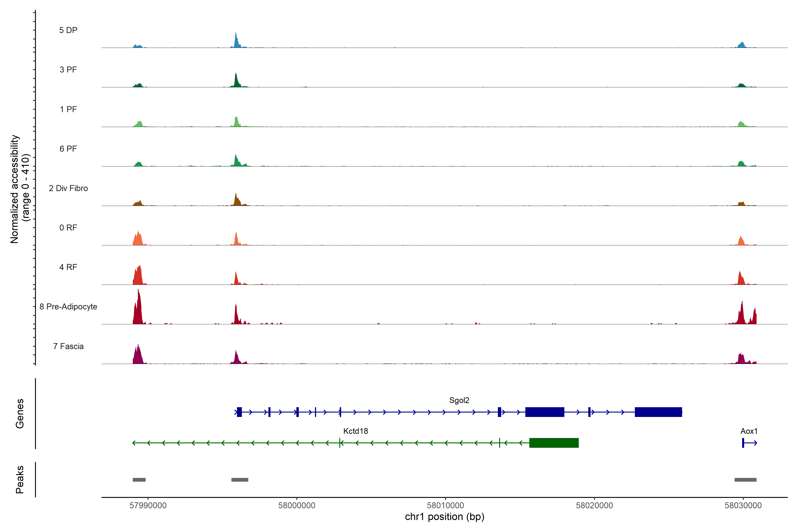Click the Peaks panel label
Viewport: 798px width, 532px height.
pyautogui.click(x=20, y=479)
